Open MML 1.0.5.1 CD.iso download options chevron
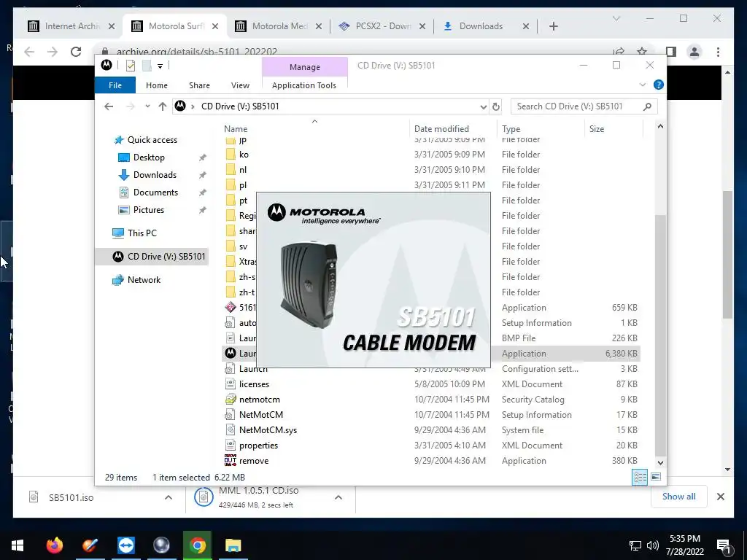Image resolution: width=747 pixels, height=560 pixels. tap(338, 497)
